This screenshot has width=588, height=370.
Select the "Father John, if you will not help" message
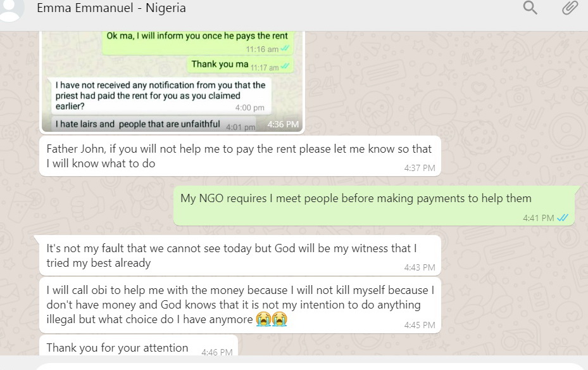pos(239,156)
